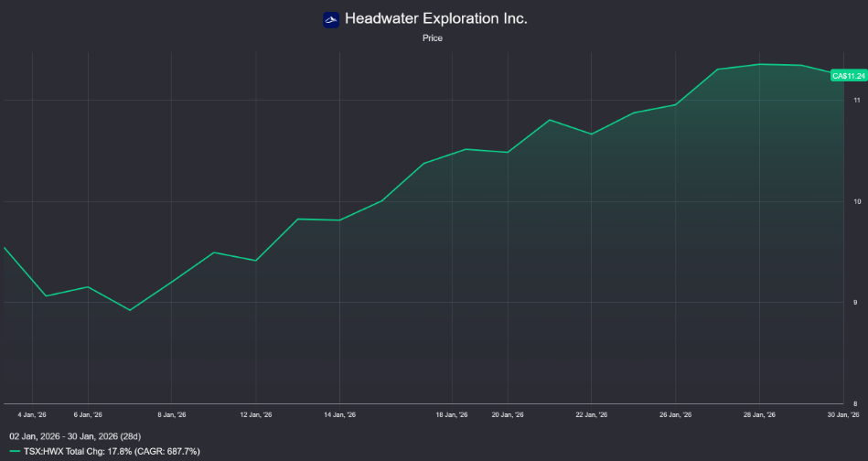Image resolution: width=868 pixels, height=461 pixels.
Task: Click the 18 Jan, '26 axis label
Action: (x=452, y=414)
